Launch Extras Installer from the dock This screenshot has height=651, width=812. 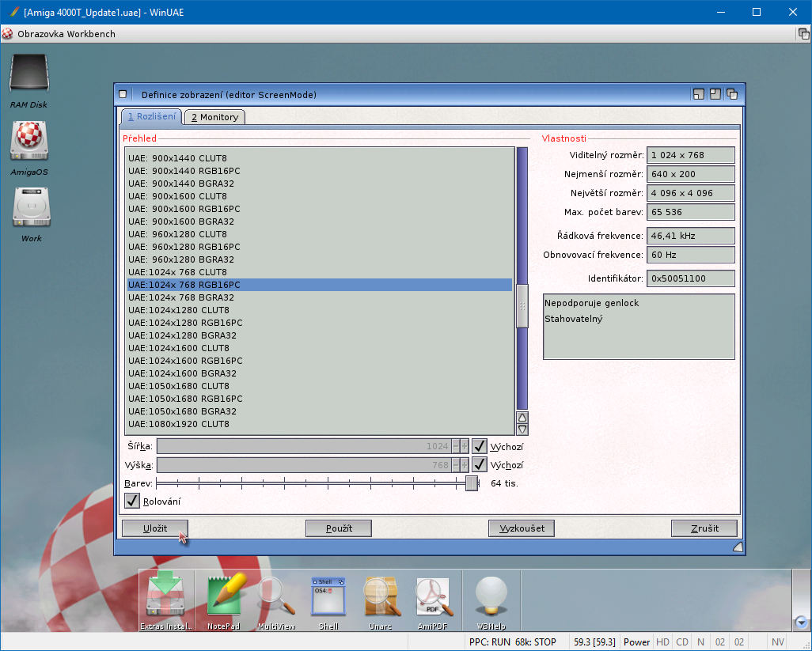pos(165,597)
